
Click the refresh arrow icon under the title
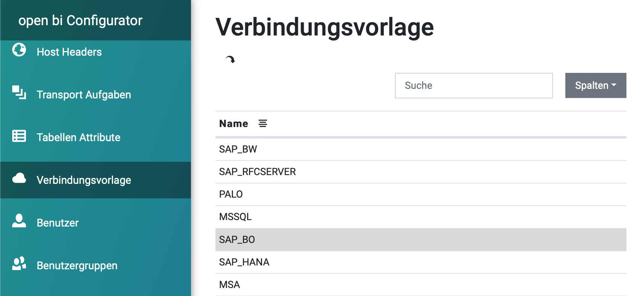[x=230, y=60]
